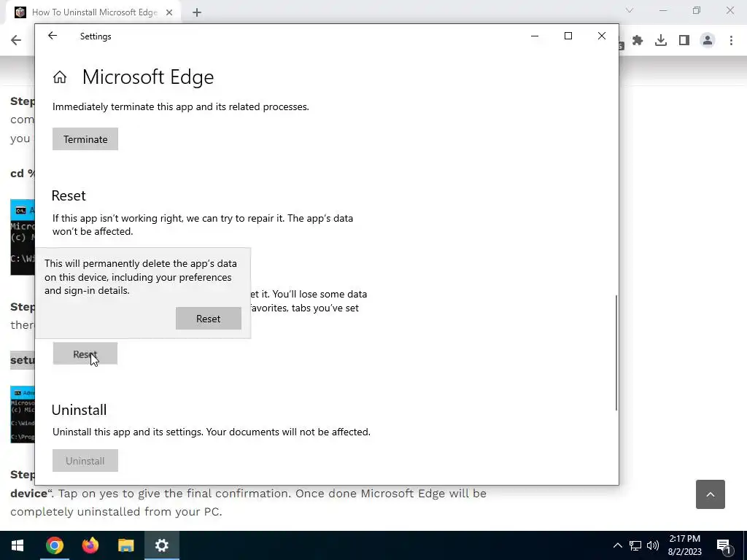Image resolution: width=747 pixels, height=560 pixels.
Task: Open Chrome from the taskbar
Action: click(x=54, y=545)
